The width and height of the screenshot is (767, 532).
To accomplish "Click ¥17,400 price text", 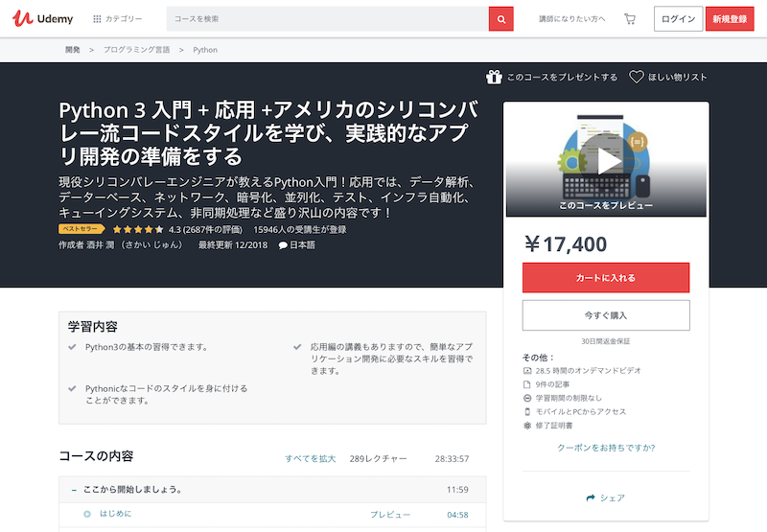I will (x=566, y=243).
